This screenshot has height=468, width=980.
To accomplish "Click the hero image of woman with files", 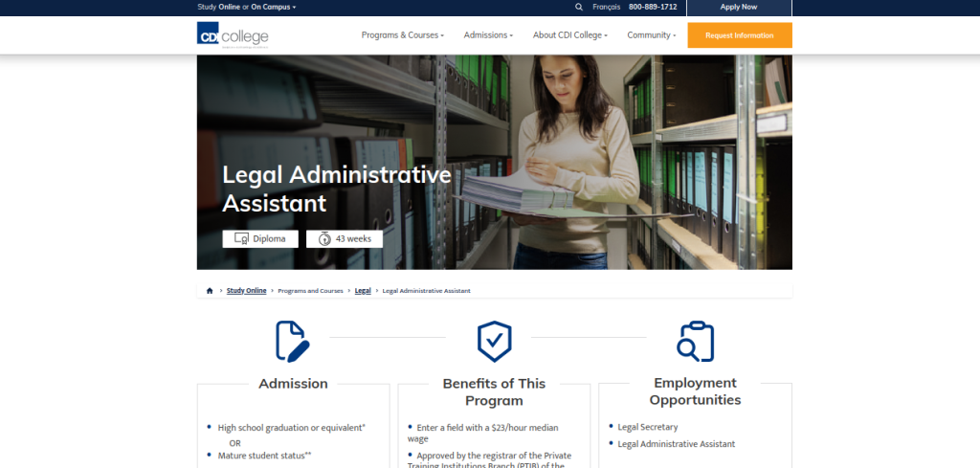I will (x=495, y=162).
